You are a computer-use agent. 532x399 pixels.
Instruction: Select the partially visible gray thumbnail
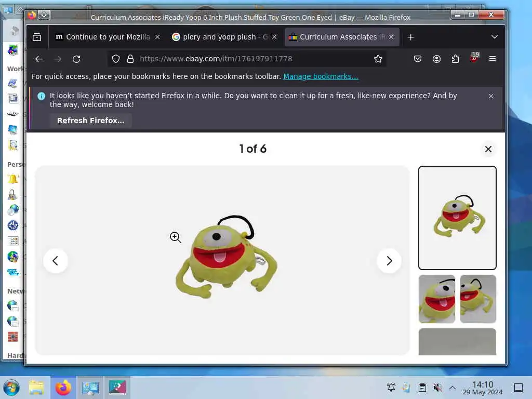pos(457,342)
